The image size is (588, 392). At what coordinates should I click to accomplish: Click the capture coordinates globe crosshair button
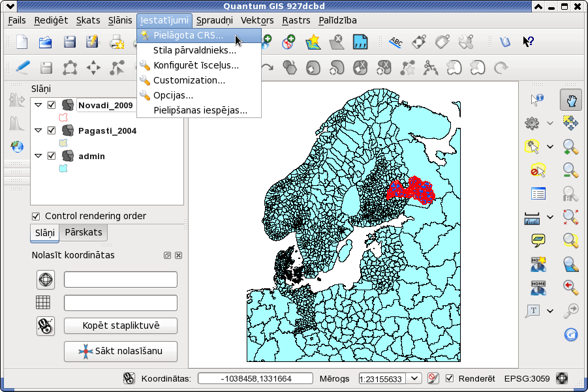pos(46,280)
